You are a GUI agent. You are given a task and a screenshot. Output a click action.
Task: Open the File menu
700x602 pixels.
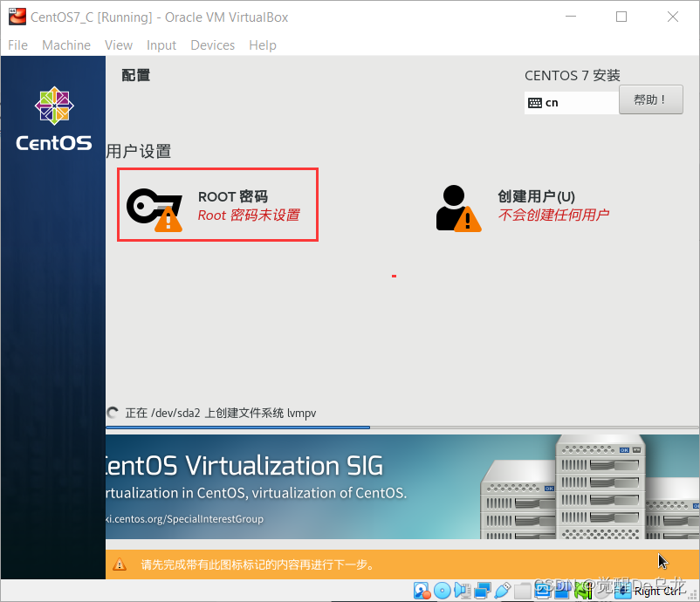(17, 44)
